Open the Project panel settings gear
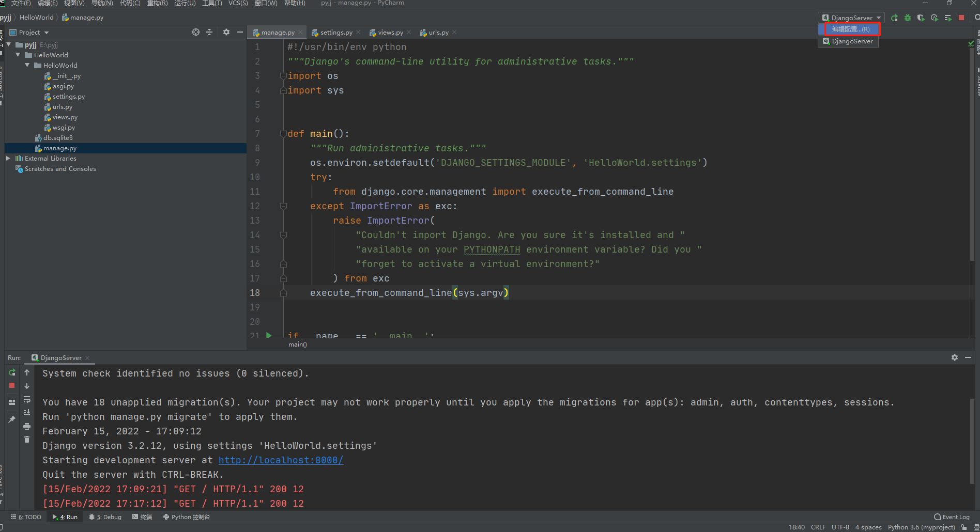The width and height of the screenshot is (980, 532). click(x=226, y=32)
